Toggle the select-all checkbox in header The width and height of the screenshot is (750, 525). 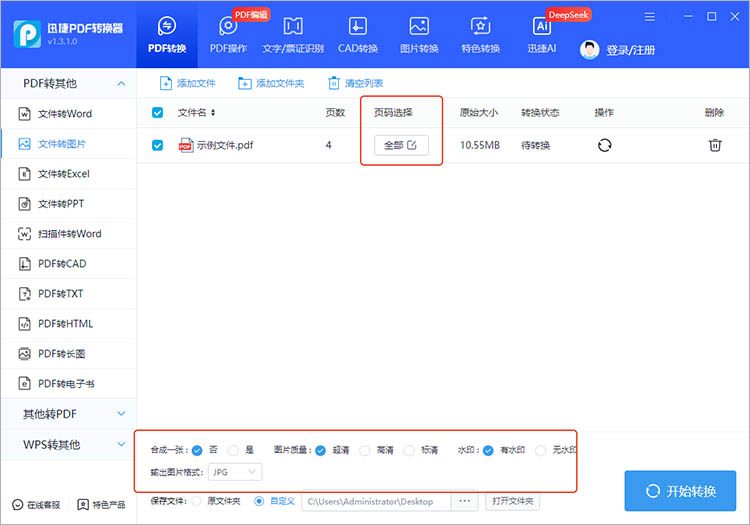coord(157,112)
